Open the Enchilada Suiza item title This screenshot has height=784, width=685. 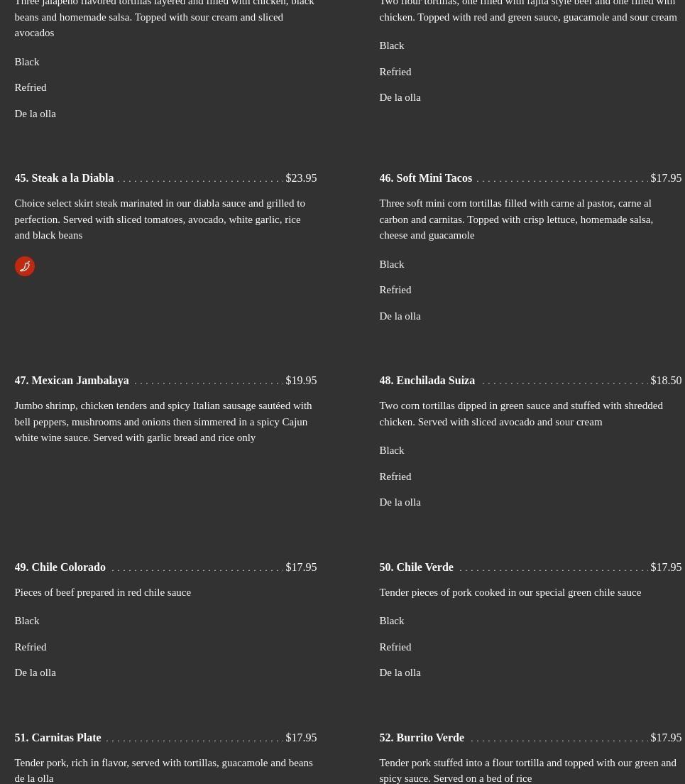click(427, 381)
